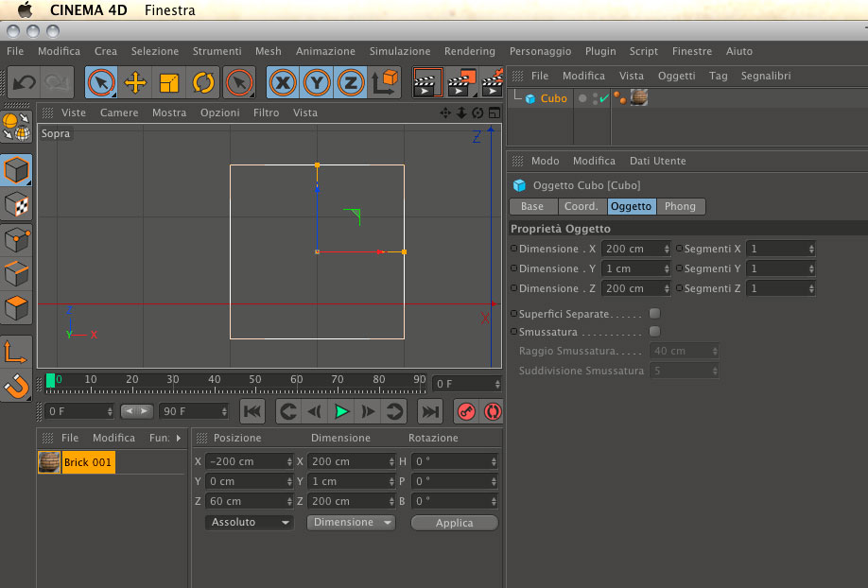Toggle the X axis lock
Image resolution: width=868 pixels, height=588 pixels.
coord(283,83)
